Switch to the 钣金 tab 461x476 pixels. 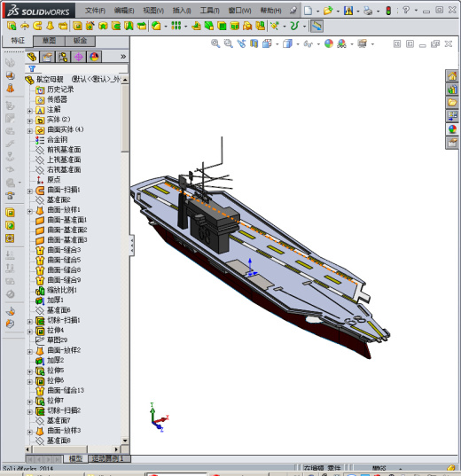tap(80, 41)
